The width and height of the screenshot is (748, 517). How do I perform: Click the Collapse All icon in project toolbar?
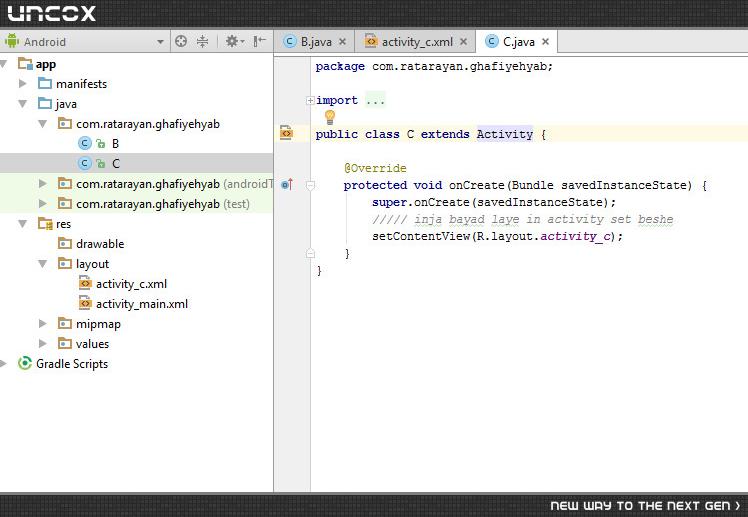click(x=203, y=41)
